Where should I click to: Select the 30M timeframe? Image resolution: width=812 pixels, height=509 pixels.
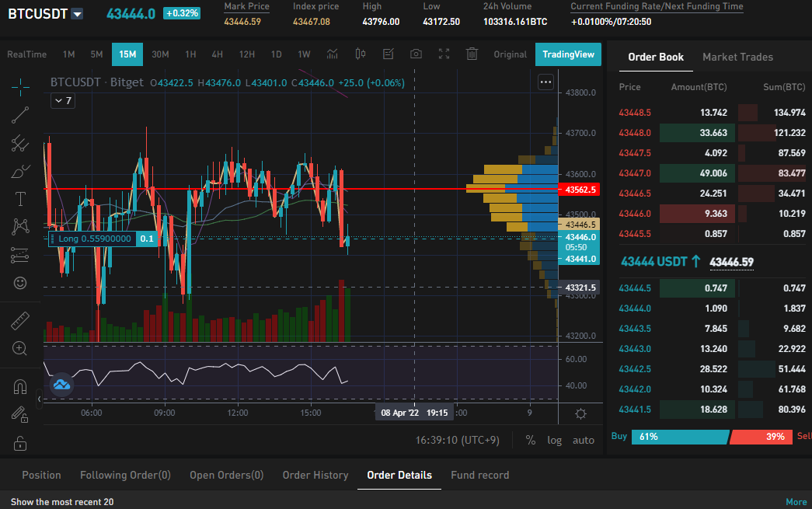point(161,54)
